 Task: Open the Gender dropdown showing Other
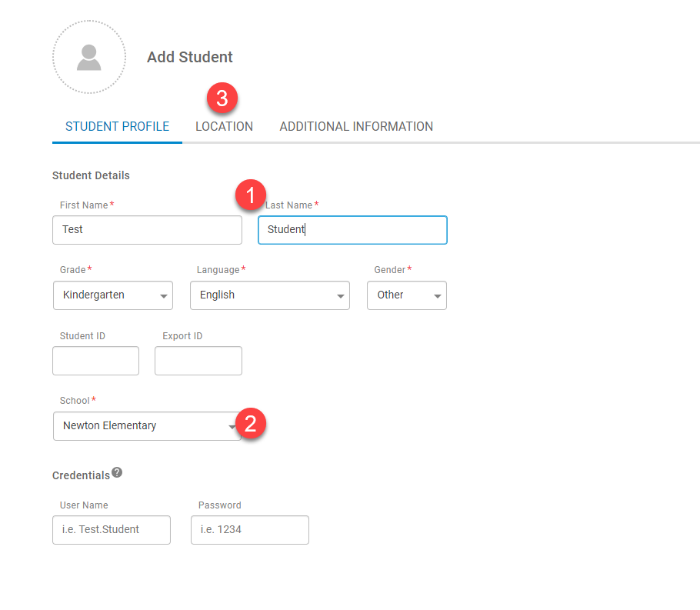coord(407,295)
